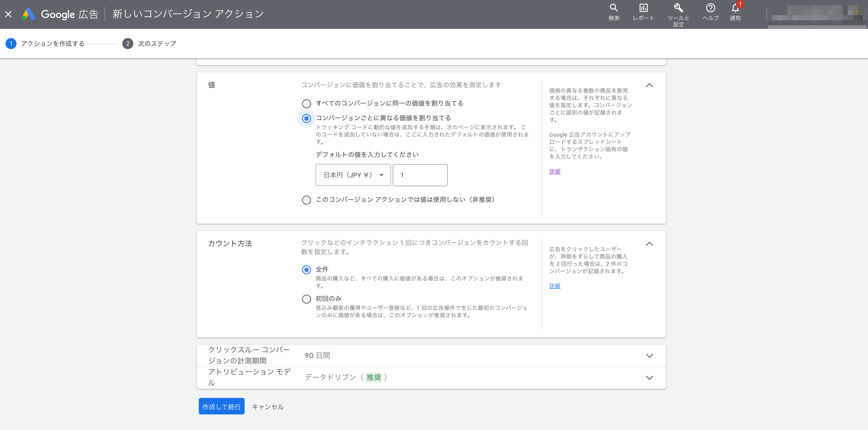Click the カウント方法 section heading
868x430 pixels.
point(230,243)
